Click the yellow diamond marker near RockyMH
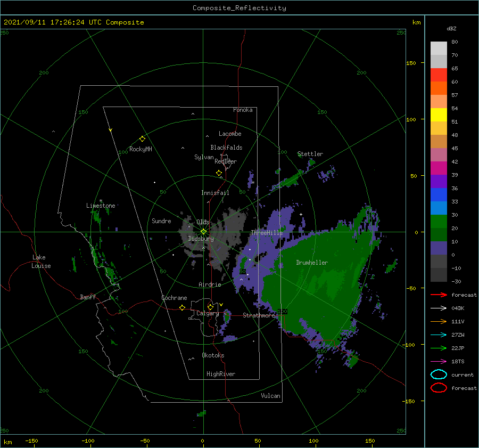The height and width of the screenshot is (448, 479). click(x=142, y=139)
